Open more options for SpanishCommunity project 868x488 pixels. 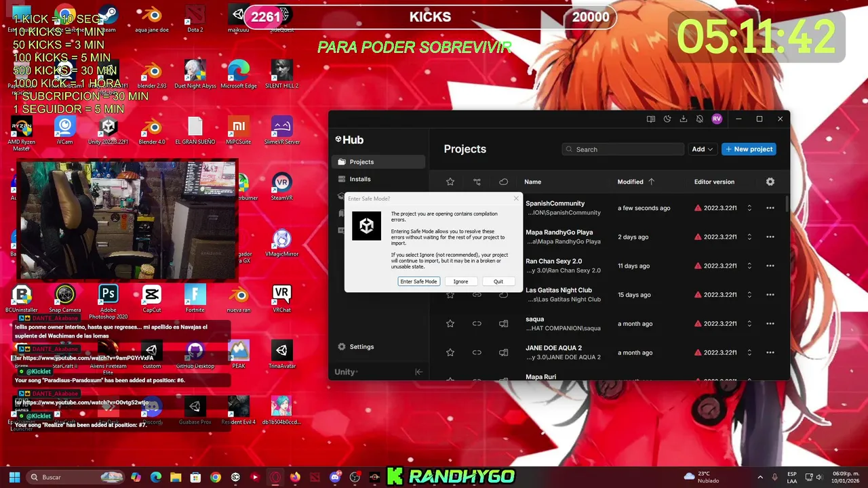pyautogui.click(x=770, y=208)
